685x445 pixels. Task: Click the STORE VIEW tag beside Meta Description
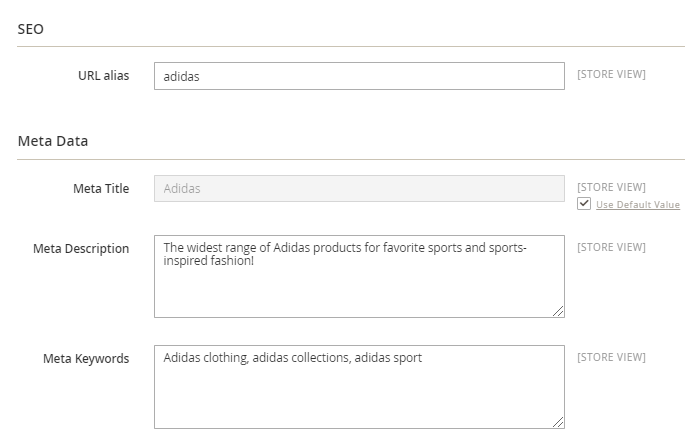pyautogui.click(x=611, y=247)
